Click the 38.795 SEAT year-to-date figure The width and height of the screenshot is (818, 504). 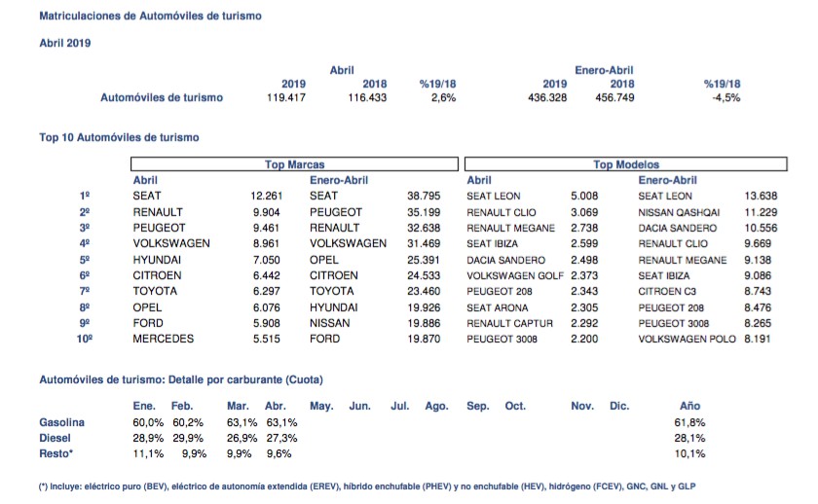424,196
